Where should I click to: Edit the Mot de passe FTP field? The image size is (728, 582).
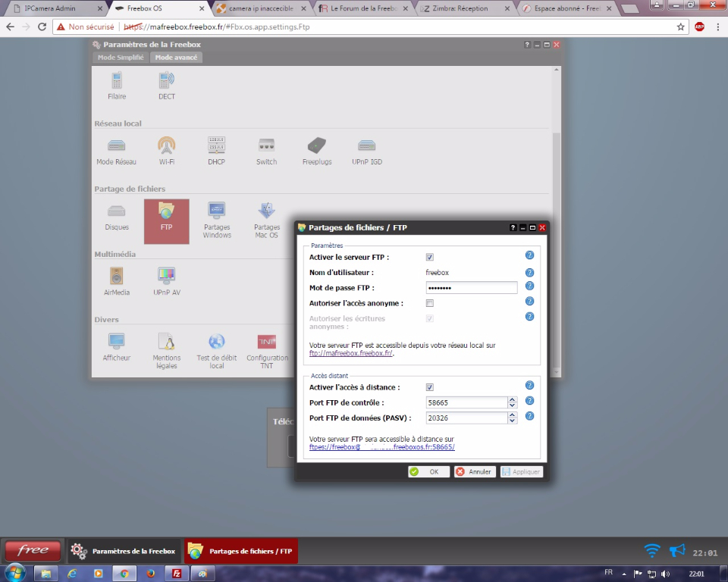(471, 288)
